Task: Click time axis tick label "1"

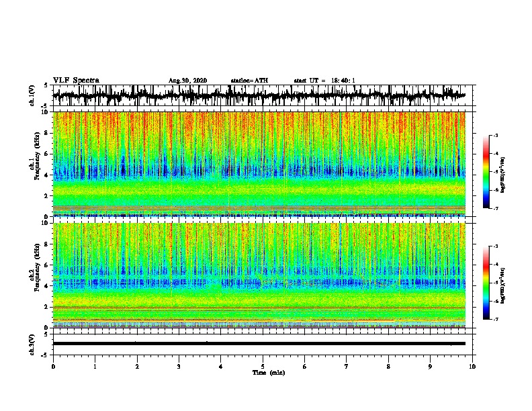Action: (95, 367)
